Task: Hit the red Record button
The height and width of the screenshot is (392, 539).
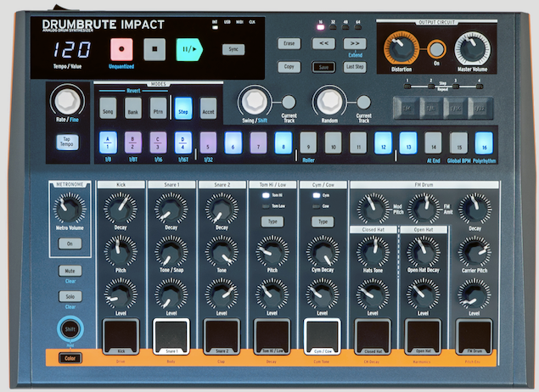Action: click(121, 49)
